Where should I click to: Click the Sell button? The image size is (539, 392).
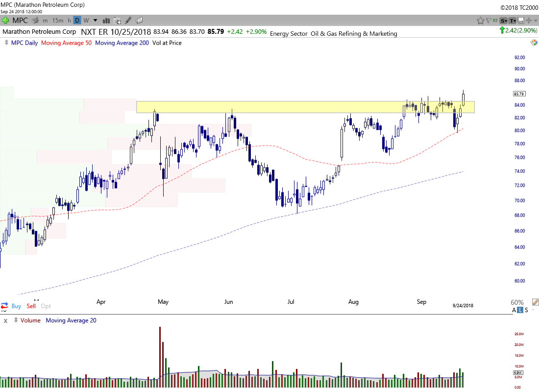tap(31, 306)
